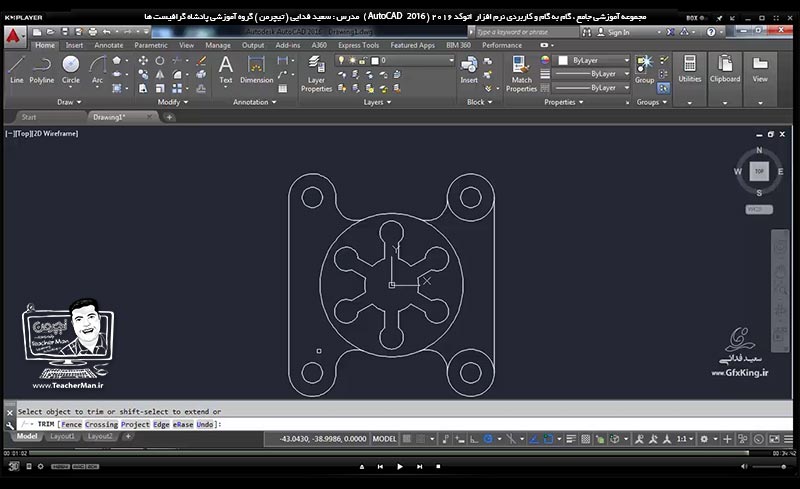
Task: Click Match Properties tool
Action: (x=521, y=74)
